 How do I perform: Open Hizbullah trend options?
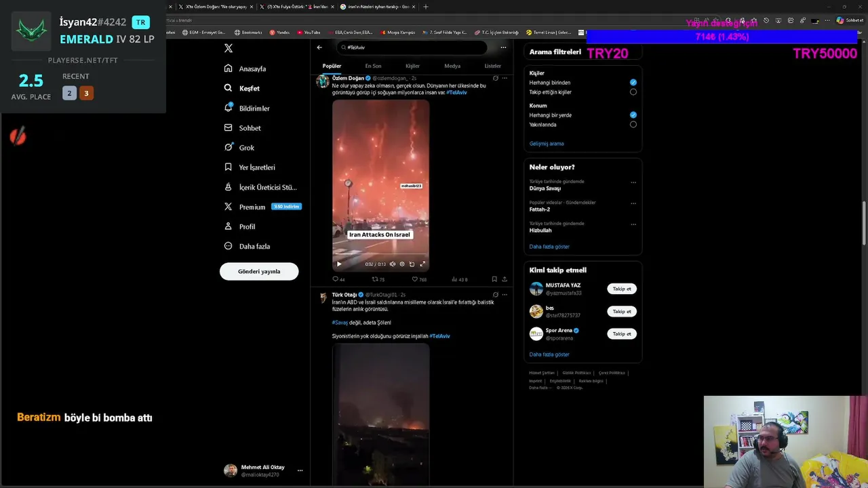633,224
